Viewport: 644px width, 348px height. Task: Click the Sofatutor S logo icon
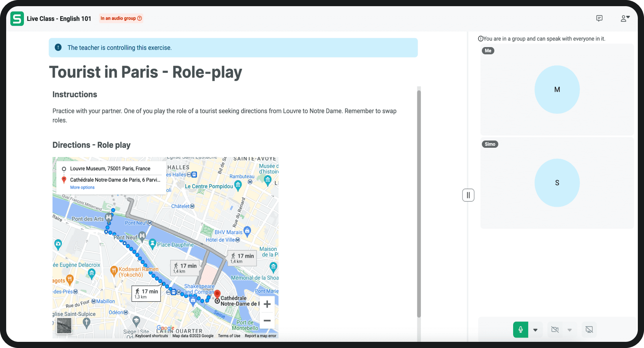coord(17,19)
